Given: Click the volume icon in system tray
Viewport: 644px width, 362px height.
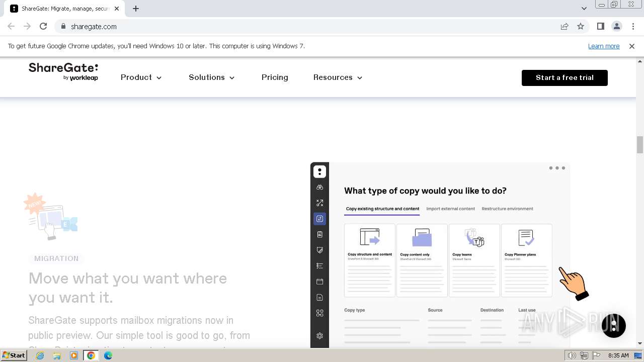Looking at the screenshot, I should coord(572,355).
